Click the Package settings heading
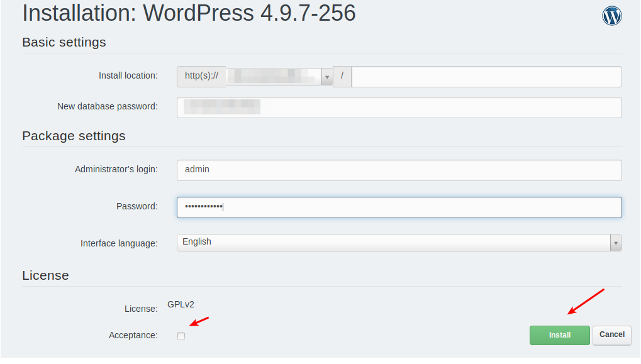The height and width of the screenshot is (364, 641). (74, 136)
